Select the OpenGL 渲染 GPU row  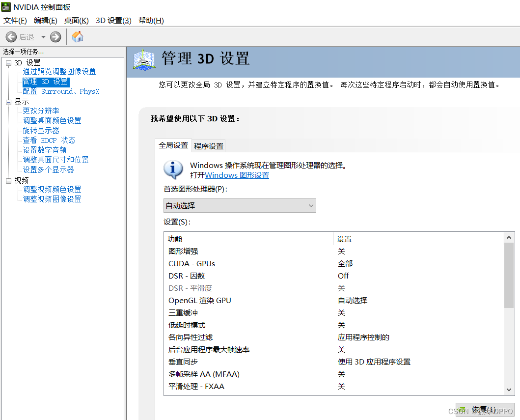(x=333, y=301)
